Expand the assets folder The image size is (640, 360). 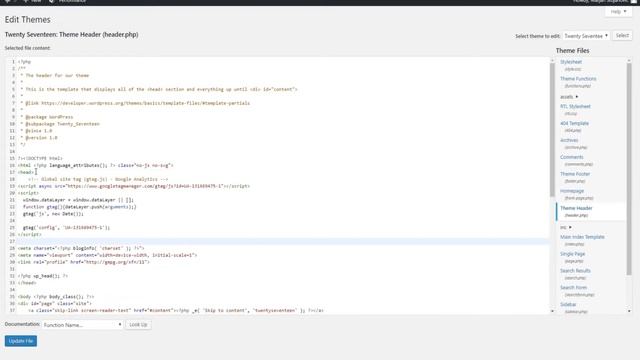pyautogui.click(x=569, y=97)
